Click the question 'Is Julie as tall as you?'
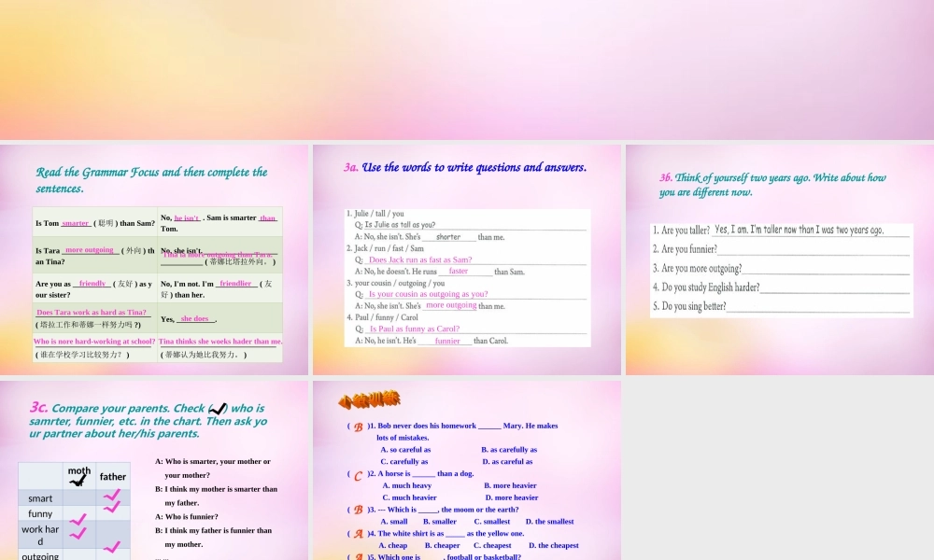This screenshot has height=560, width=934. click(x=400, y=225)
